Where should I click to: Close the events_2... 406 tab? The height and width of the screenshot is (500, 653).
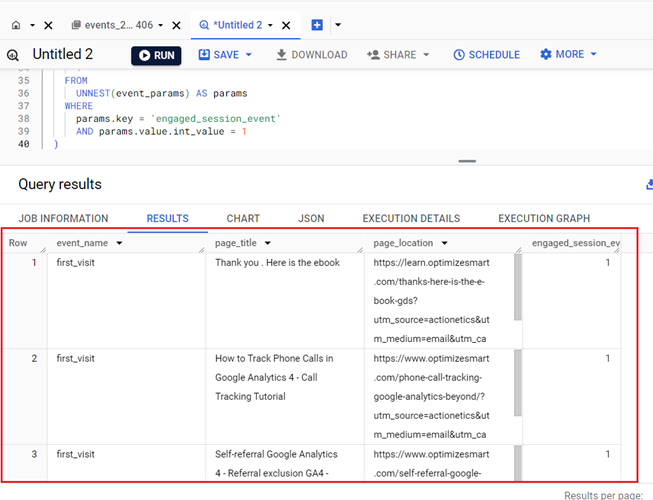pos(177,25)
